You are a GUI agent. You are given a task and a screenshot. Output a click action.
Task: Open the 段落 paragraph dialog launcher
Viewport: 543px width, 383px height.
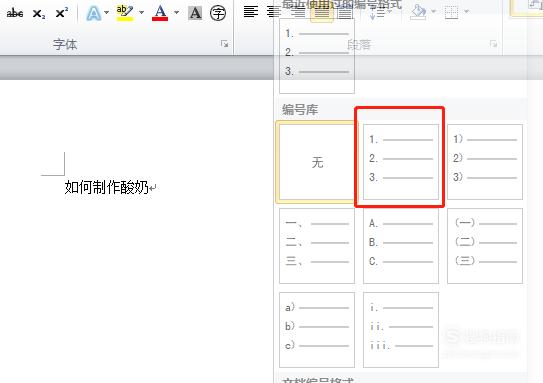[x=493, y=44]
